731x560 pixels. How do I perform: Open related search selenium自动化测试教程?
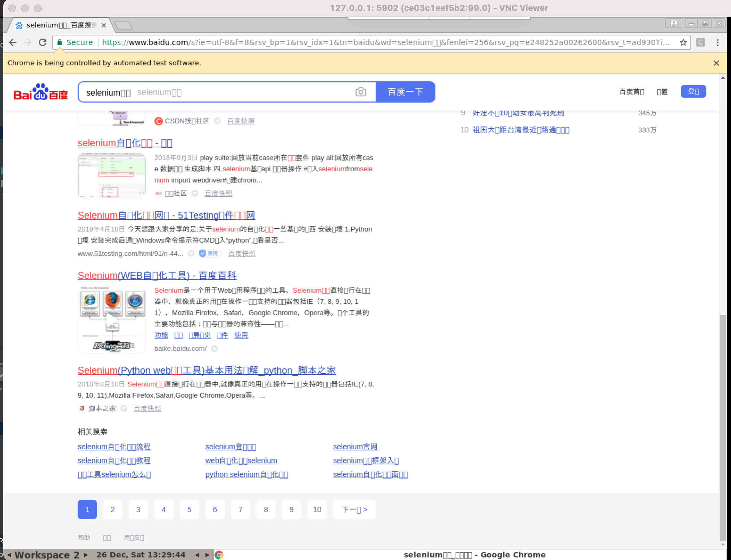click(x=114, y=461)
